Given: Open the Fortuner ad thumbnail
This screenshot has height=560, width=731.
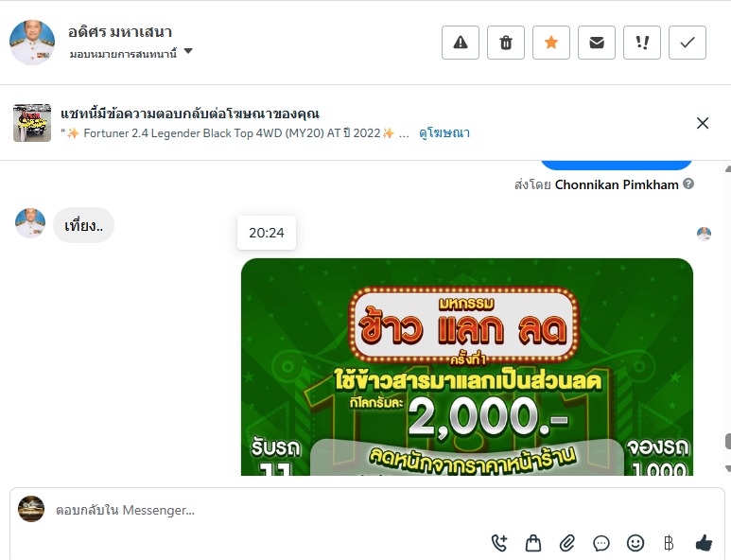Looking at the screenshot, I should (32, 123).
